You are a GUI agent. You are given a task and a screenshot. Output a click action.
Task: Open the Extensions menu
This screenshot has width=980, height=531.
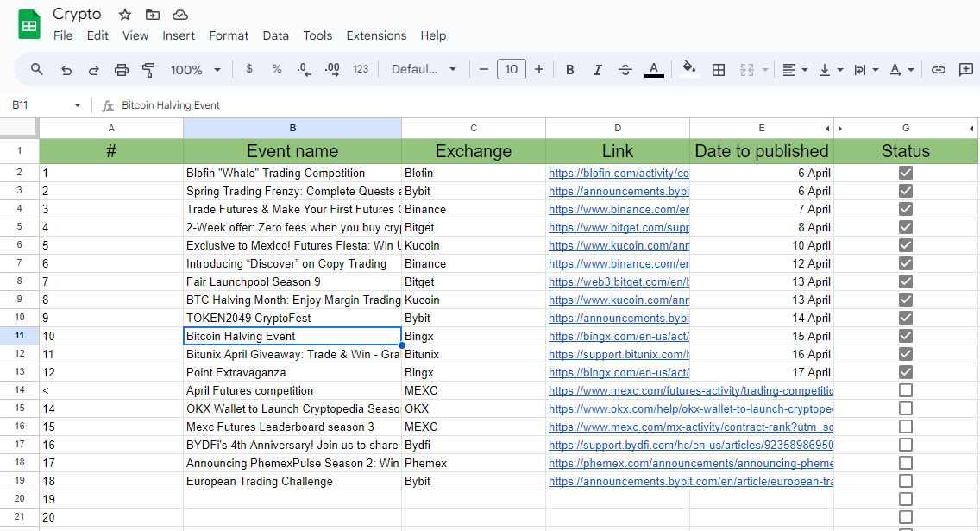[376, 35]
